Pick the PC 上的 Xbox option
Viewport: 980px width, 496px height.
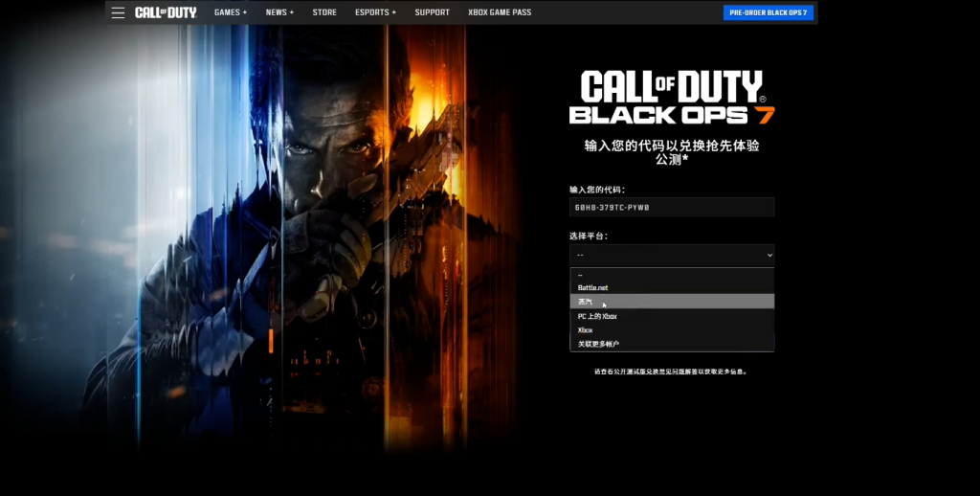pos(597,316)
